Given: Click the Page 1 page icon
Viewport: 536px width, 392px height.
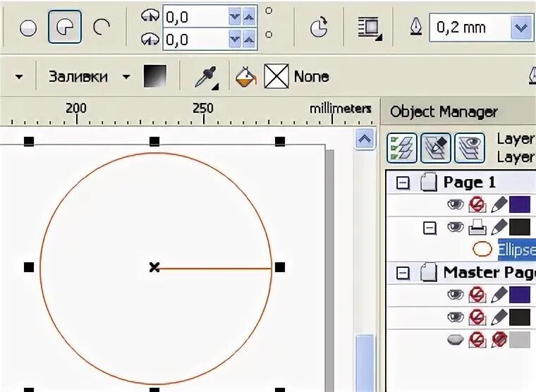Looking at the screenshot, I should [x=428, y=182].
